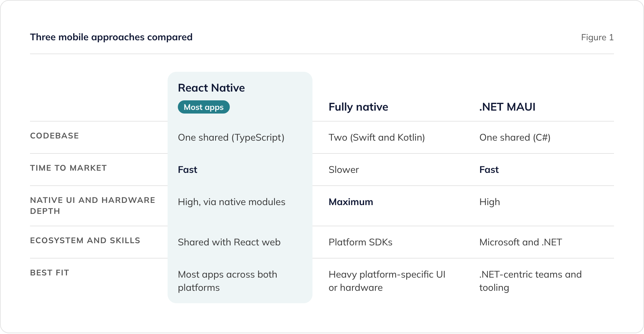Select cell 'Shared with React web'

pos(229,242)
